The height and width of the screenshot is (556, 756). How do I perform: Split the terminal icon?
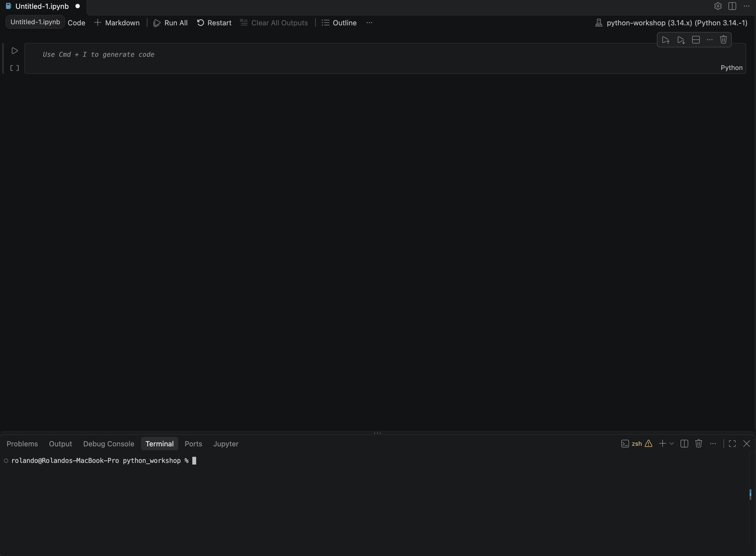pyautogui.click(x=684, y=444)
